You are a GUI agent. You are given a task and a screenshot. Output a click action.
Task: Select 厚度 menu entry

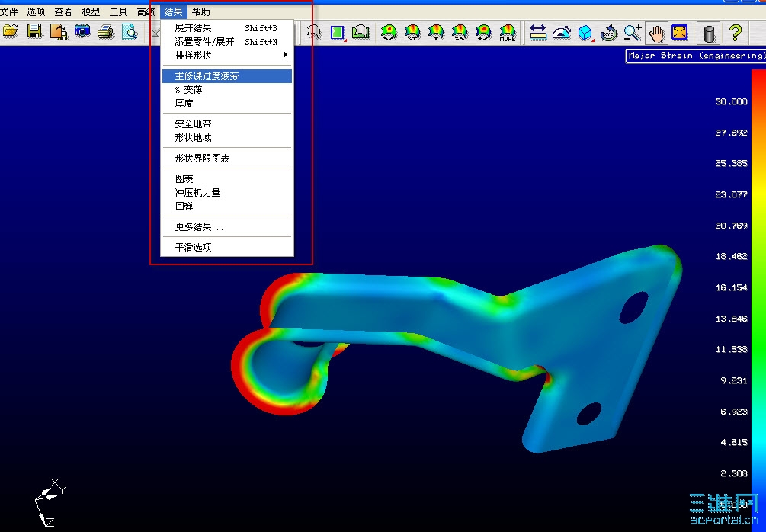tap(227, 103)
